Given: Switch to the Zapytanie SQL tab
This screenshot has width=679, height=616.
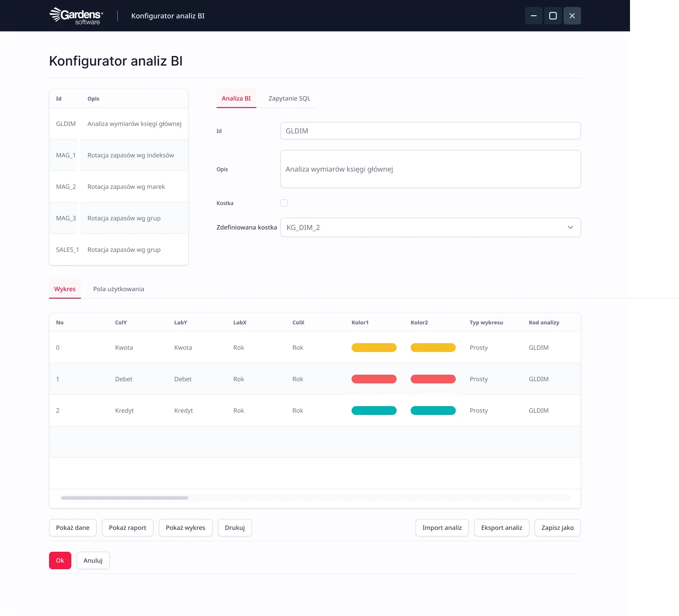Looking at the screenshot, I should [x=289, y=98].
